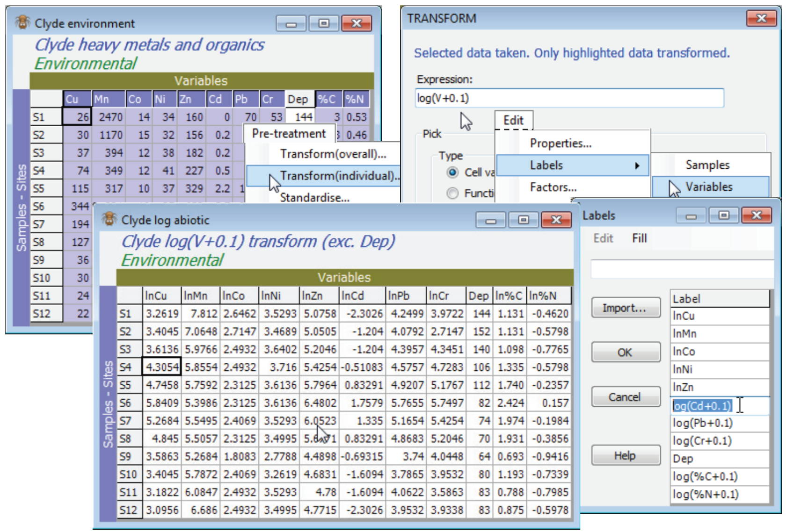786x532 pixels.
Task: Close the Clyde log abiotic window
Action: point(556,220)
